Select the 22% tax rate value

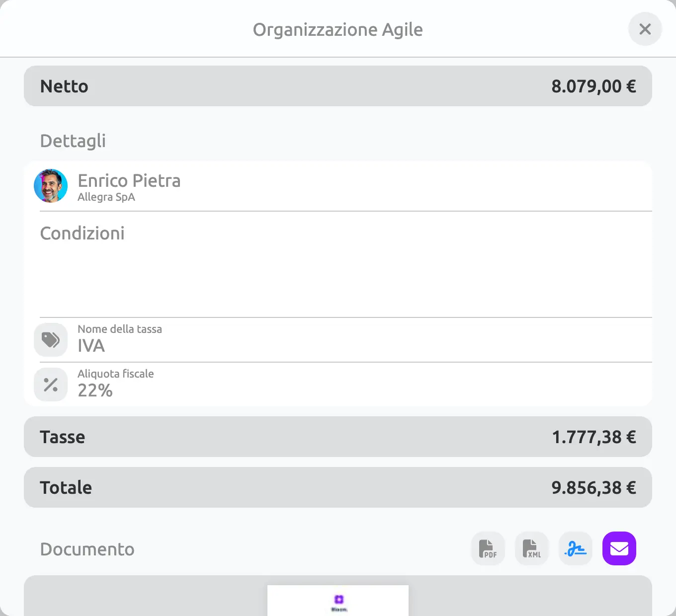click(x=95, y=390)
